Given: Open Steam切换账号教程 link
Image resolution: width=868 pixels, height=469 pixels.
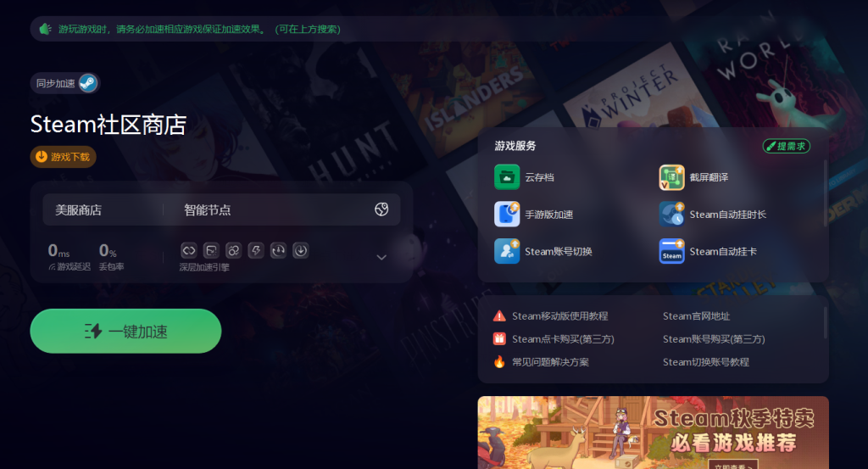Looking at the screenshot, I should [x=706, y=362].
